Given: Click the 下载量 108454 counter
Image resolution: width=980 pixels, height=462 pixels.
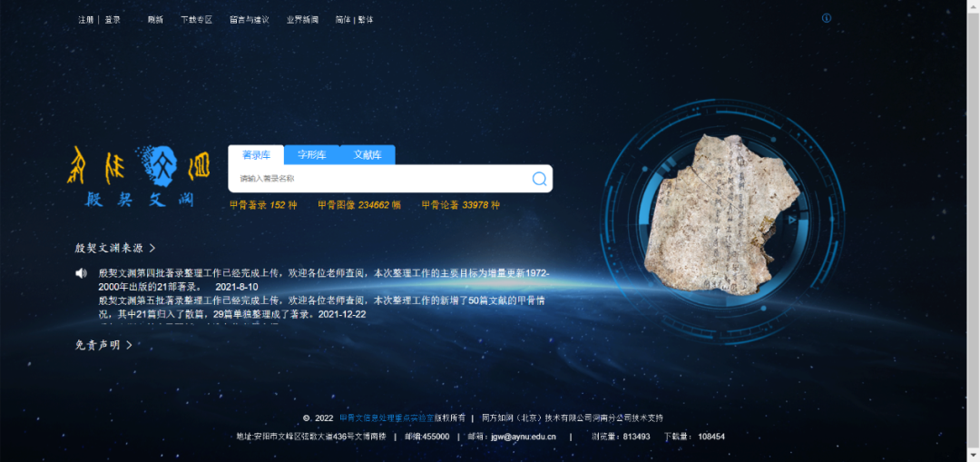Looking at the screenshot, I should tap(694, 437).
